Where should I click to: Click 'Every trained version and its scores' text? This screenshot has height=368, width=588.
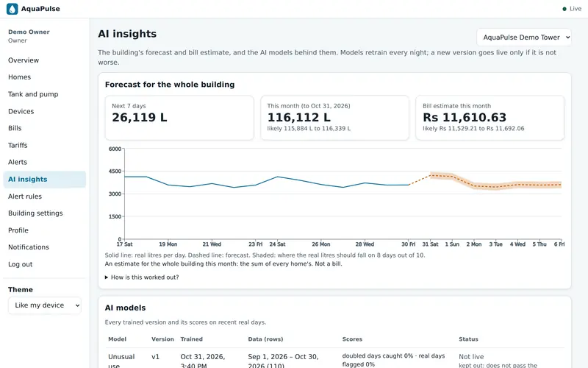tap(185, 322)
